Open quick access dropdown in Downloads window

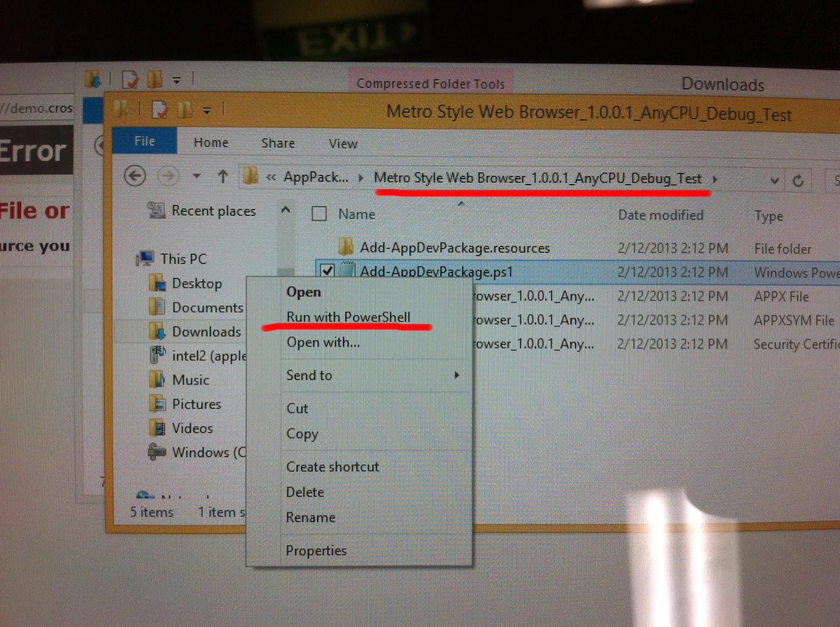click(x=177, y=80)
